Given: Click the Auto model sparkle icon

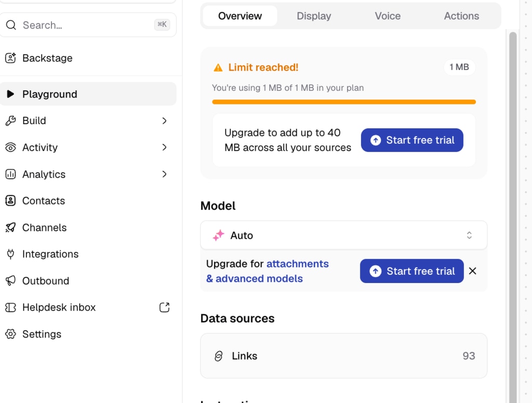Looking at the screenshot, I should pos(219,235).
